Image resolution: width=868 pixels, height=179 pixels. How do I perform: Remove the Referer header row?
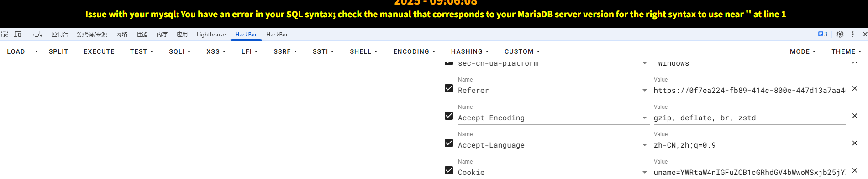[855, 88]
